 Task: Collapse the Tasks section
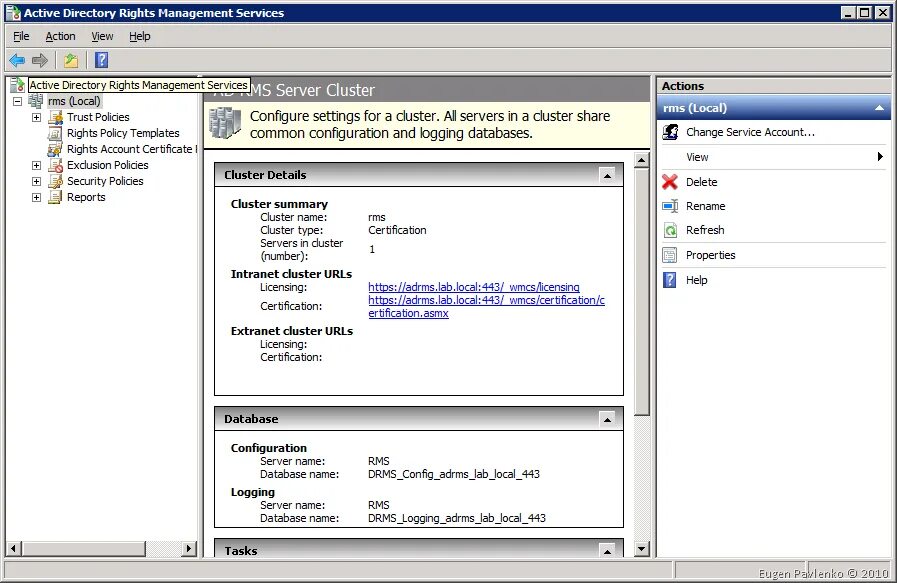coord(607,551)
